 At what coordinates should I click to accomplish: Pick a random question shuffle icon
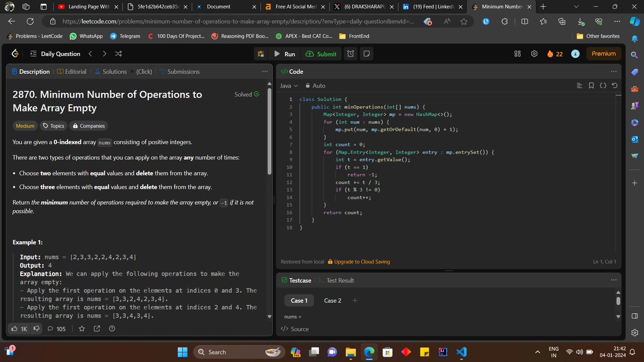119,54
